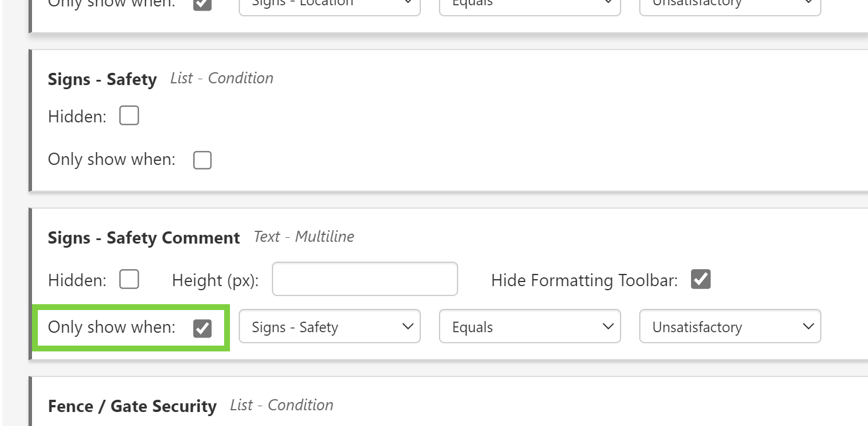868x426 pixels.
Task: Click the Signs - Safety Comment heading
Action: (x=144, y=238)
